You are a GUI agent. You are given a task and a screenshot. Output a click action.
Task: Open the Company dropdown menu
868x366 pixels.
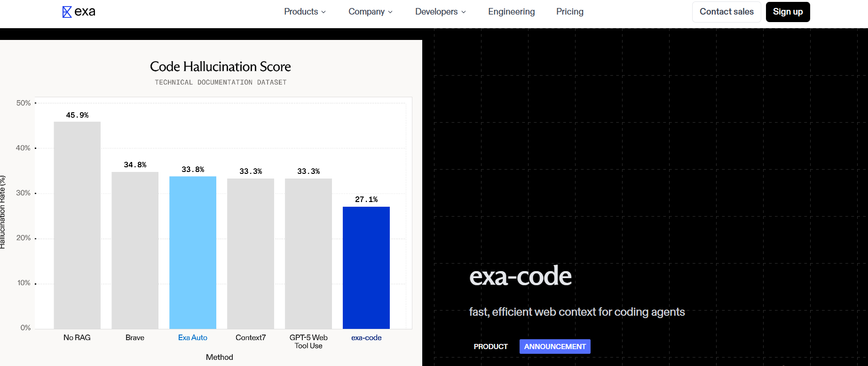point(370,12)
